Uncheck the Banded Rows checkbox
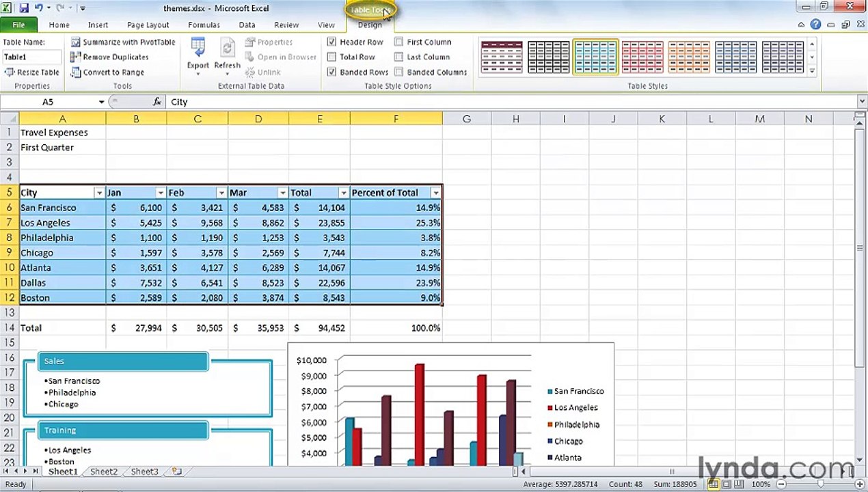 pos(331,72)
